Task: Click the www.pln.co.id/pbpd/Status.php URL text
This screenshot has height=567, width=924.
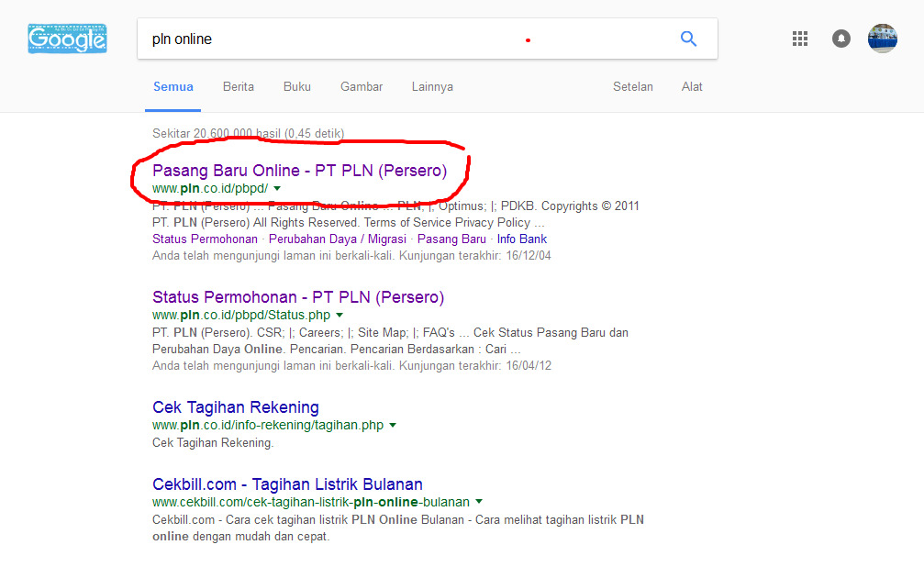Action: click(x=241, y=316)
